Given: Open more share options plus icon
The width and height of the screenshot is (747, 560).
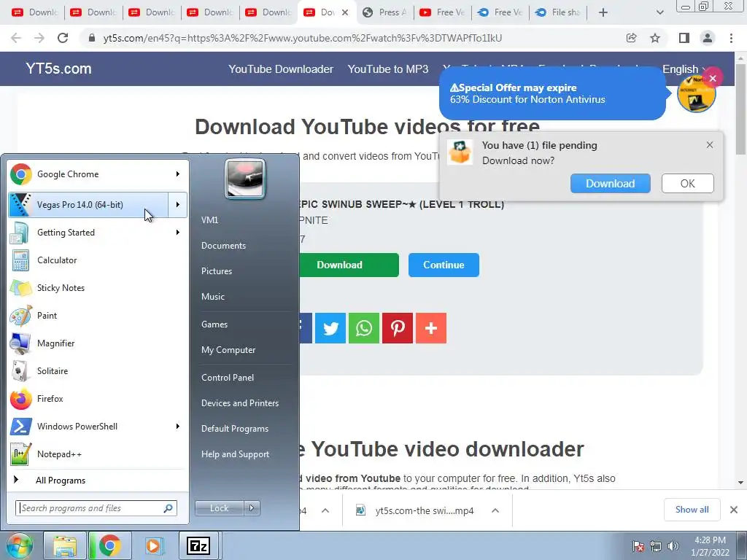Looking at the screenshot, I should (x=431, y=328).
